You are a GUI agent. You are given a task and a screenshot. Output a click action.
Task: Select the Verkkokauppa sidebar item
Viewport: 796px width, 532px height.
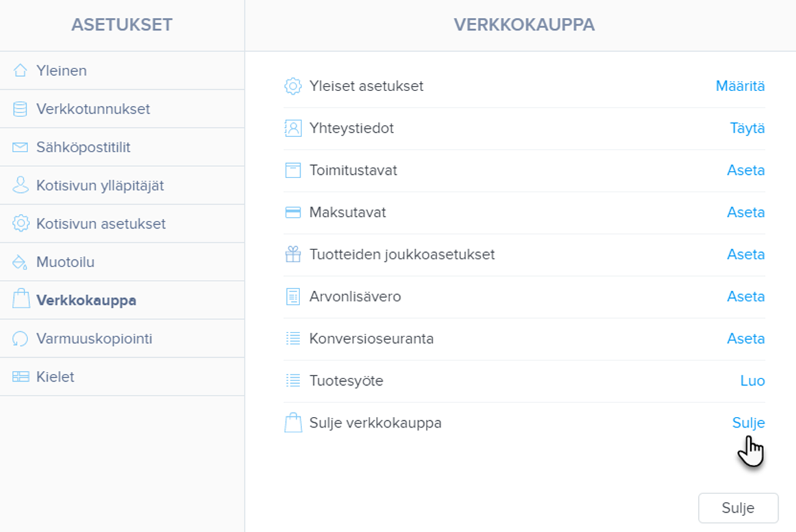86,301
